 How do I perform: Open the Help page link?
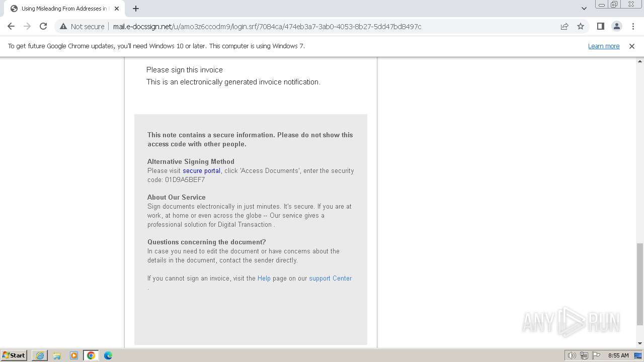pos(264,278)
